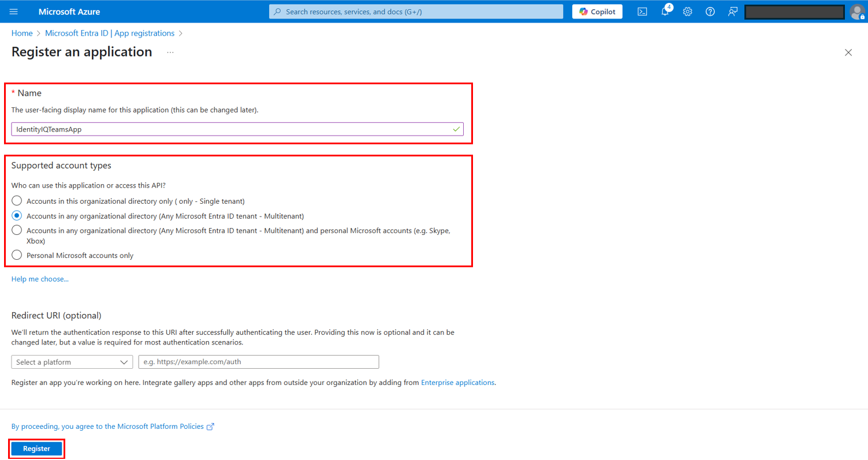868x460 pixels.
Task: Launch Cloud Shell from the top bar
Action: click(642, 12)
